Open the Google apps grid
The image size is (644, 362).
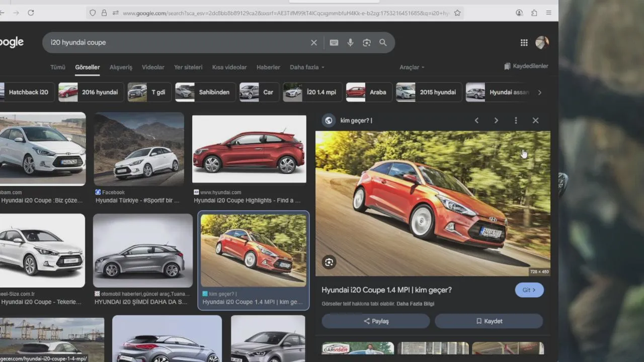point(524,43)
